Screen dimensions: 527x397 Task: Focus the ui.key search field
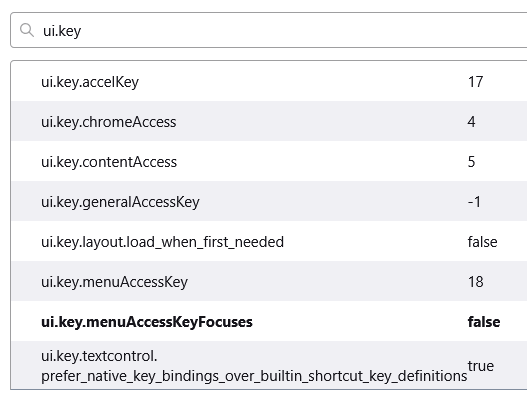tap(269, 30)
